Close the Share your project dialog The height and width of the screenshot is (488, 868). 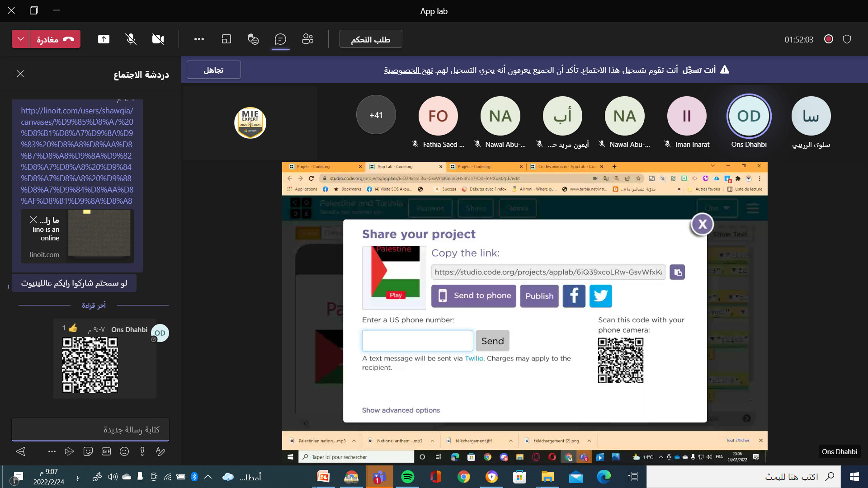click(702, 224)
